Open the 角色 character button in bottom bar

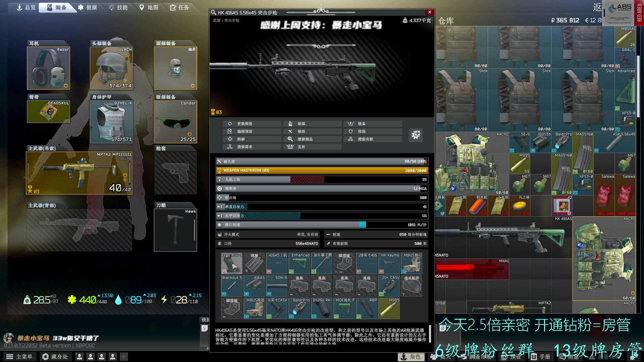click(x=411, y=357)
